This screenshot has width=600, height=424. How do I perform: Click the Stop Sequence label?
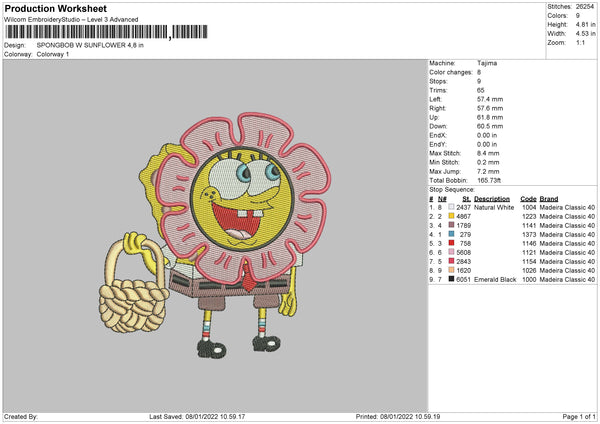(x=452, y=190)
